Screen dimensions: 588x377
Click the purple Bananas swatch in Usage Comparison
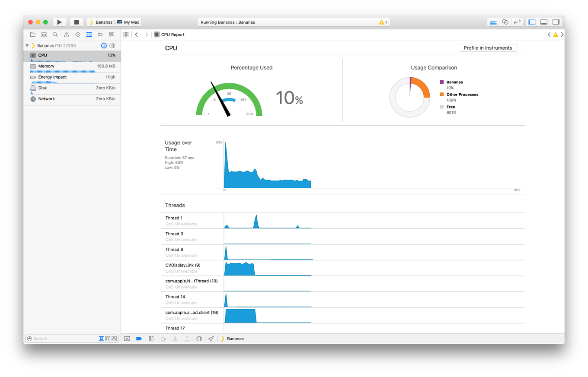(x=441, y=82)
